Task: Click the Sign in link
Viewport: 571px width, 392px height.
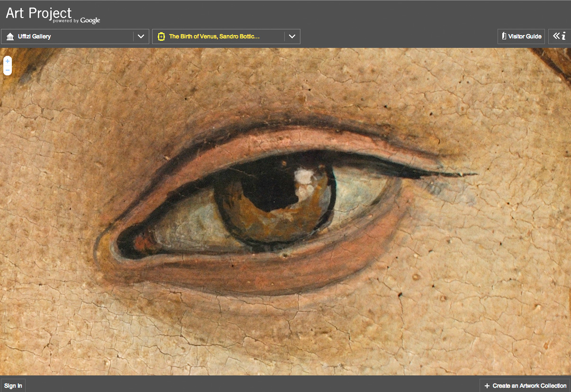Action: point(13,386)
